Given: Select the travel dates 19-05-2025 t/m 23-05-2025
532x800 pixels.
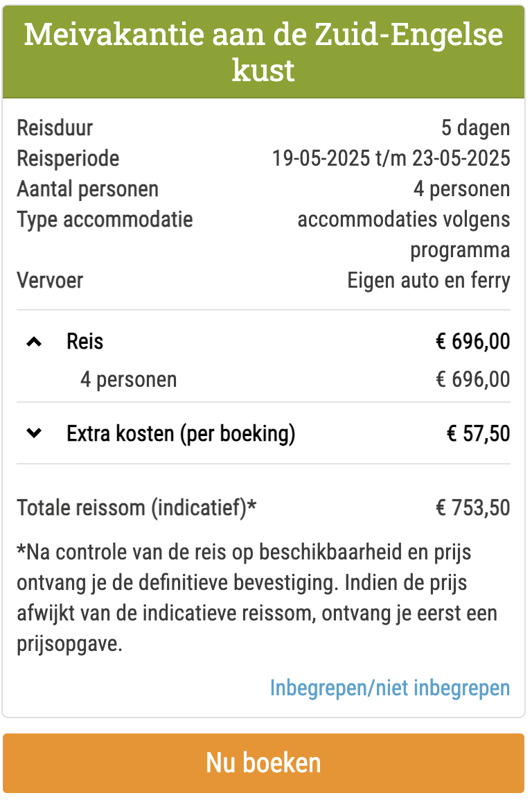Looking at the screenshot, I should pos(391,159).
